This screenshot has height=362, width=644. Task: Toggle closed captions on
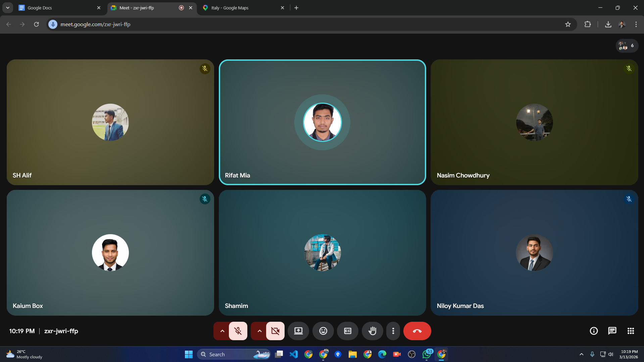tap(348, 331)
